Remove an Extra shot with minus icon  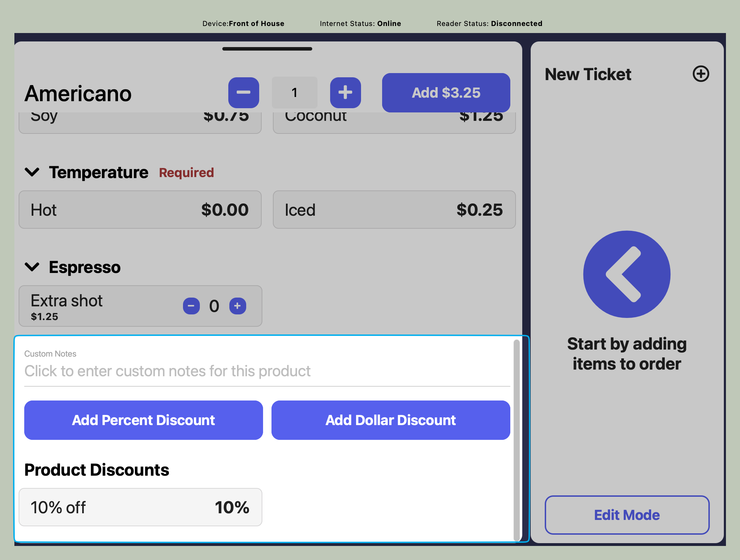(x=191, y=306)
